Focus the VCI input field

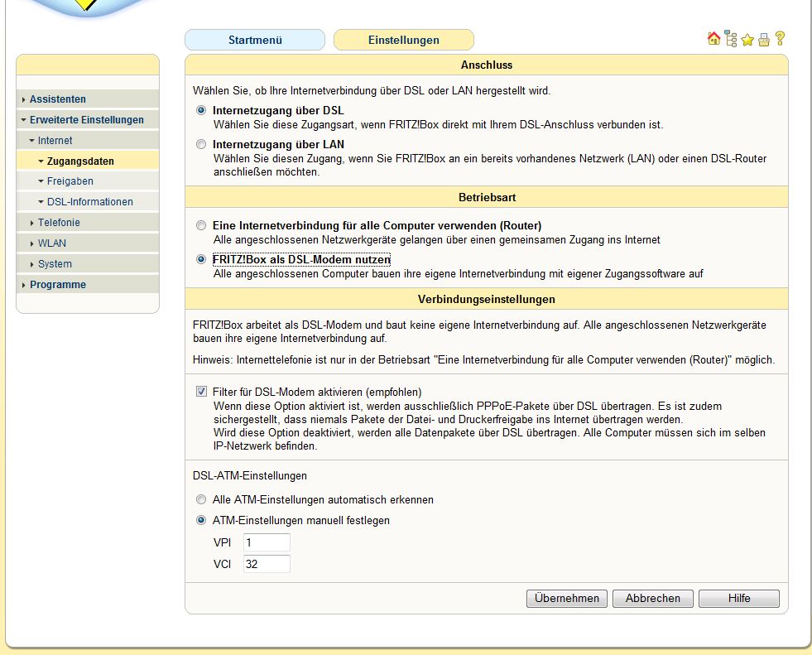click(267, 564)
